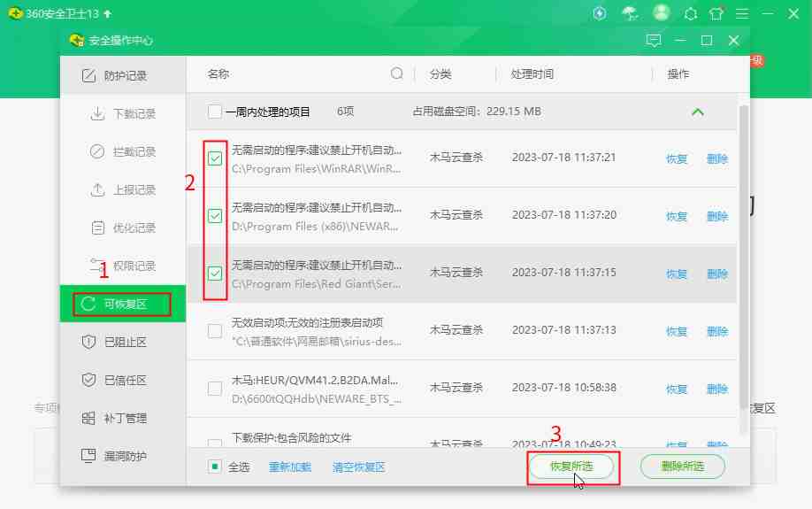This screenshot has width=812, height=509.
Task: Click the list scrollbar thumb
Action: [x=744, y=257]
